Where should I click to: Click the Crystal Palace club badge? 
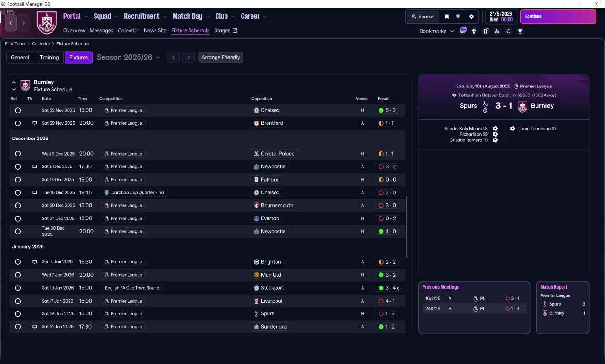256,154
